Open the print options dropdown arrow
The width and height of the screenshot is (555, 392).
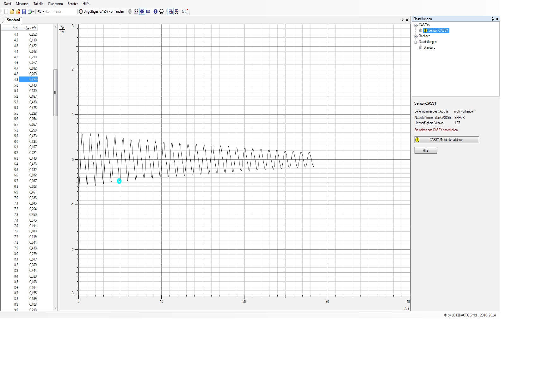coord(33,12)
